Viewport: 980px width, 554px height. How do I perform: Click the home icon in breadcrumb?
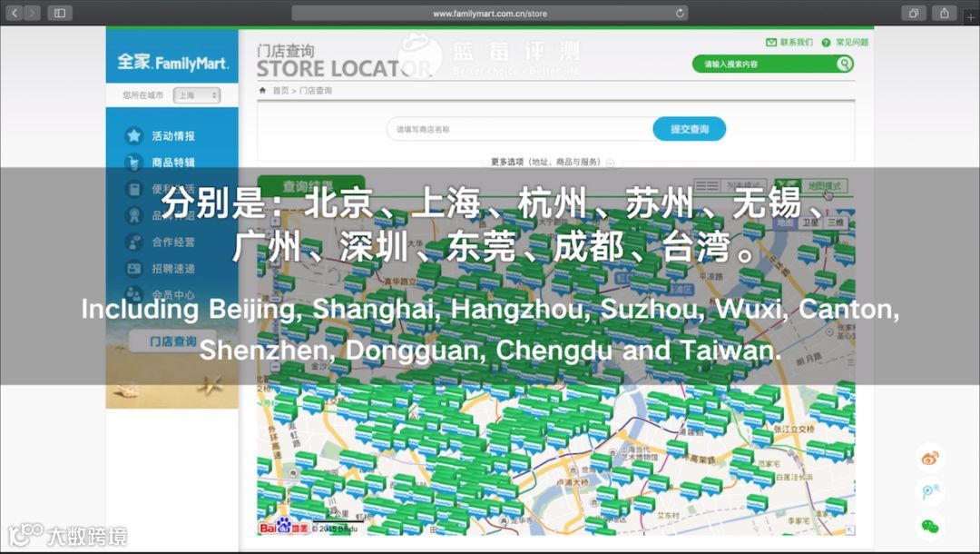tap(262, 91)
